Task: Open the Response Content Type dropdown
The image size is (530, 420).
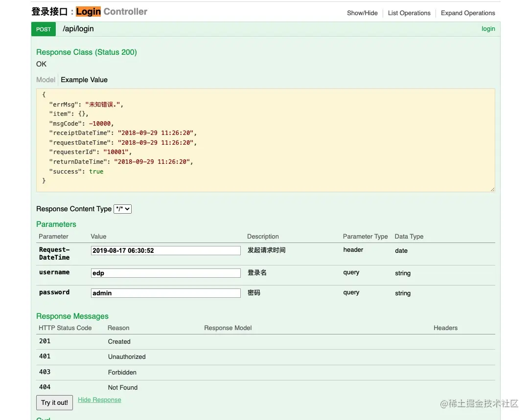Action: point(122,209)
